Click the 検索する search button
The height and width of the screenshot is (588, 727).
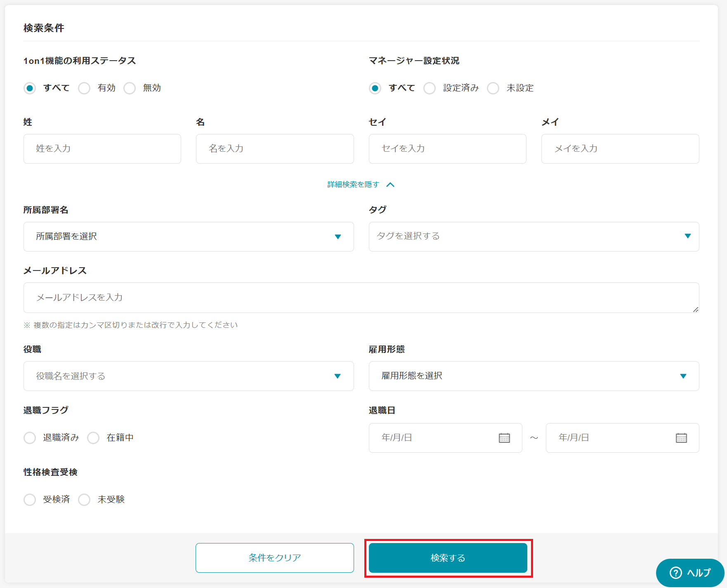[x=448, y=557]
